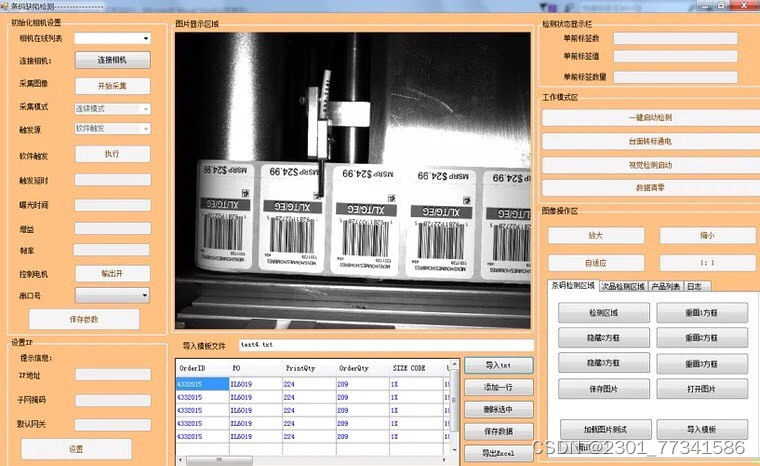Click the 数据清零 reset data button
Viewport: 760px width, 466px height.
[650, 188]
